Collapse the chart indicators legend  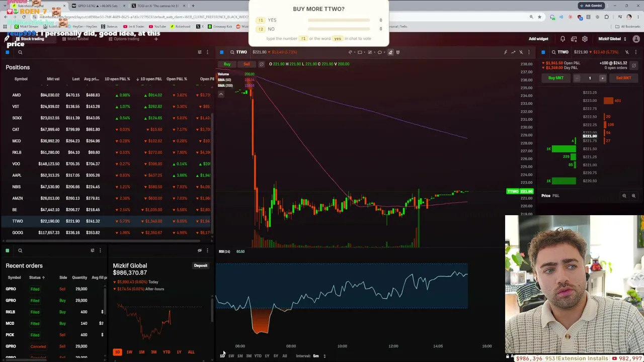(x=221, y=94)
